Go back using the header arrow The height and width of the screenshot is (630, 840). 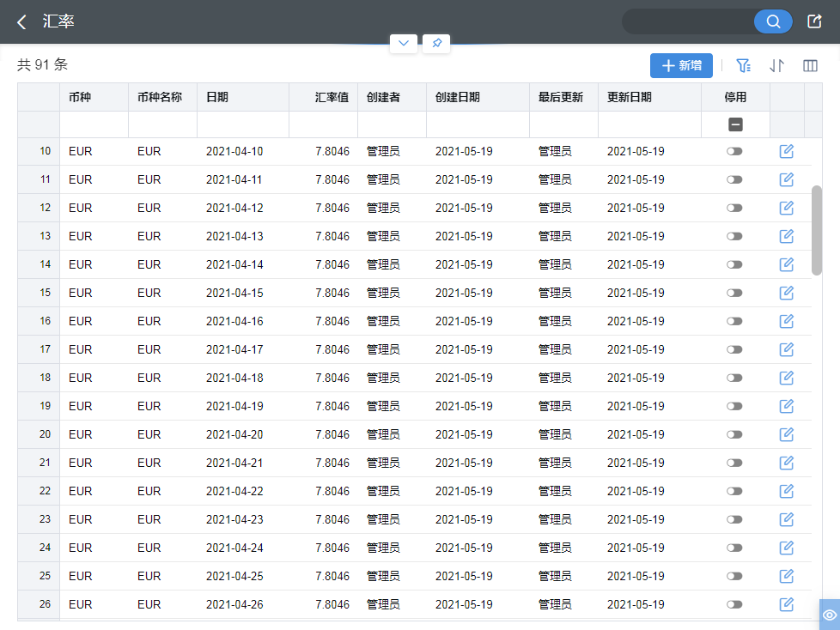(x=22, y=22)
